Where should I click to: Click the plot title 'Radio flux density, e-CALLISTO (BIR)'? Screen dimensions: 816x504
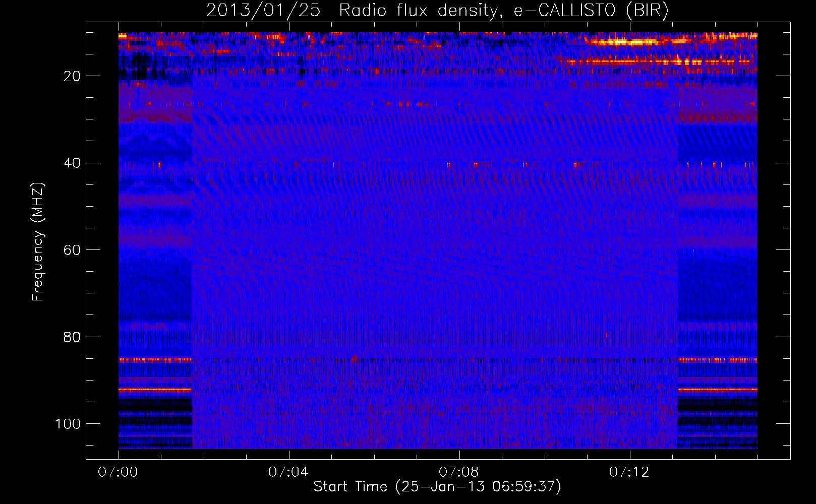503,10
